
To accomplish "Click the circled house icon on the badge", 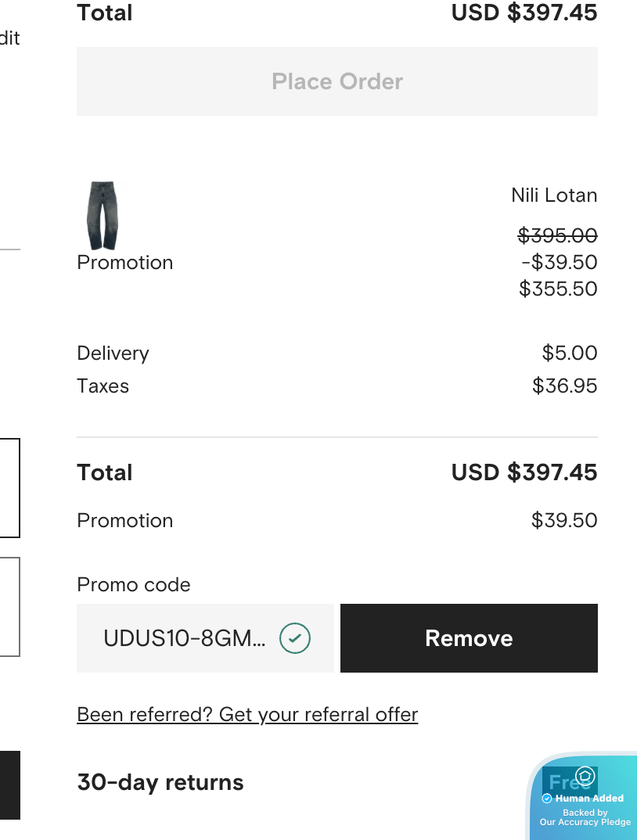I will [x=585, y=777].
